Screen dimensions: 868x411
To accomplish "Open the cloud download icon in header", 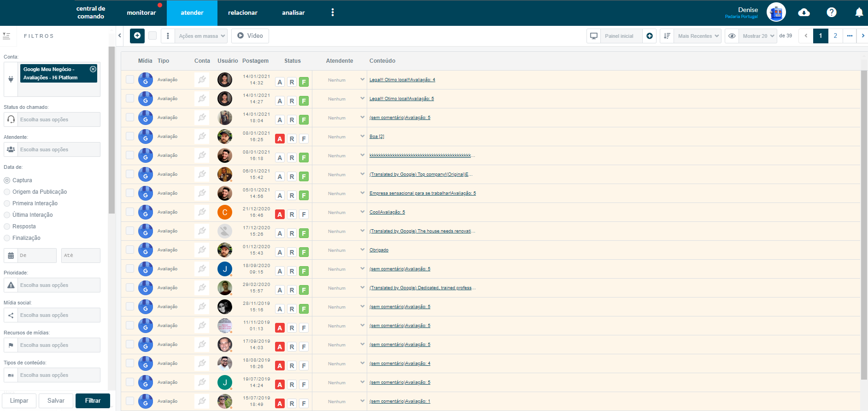I will [x=804, y=12].
